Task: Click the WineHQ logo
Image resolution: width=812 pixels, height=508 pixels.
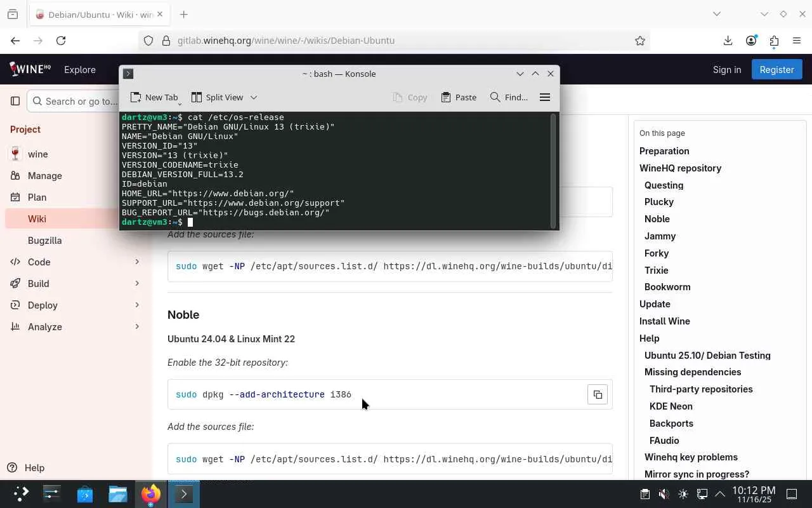Action: click(30, 69)
